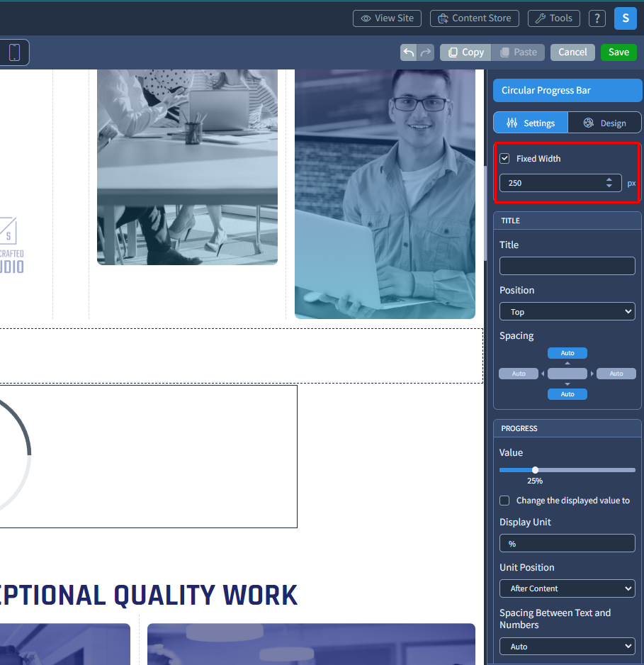Click the View Site button
The image size is (644, 665).
(x=388, y=18)
